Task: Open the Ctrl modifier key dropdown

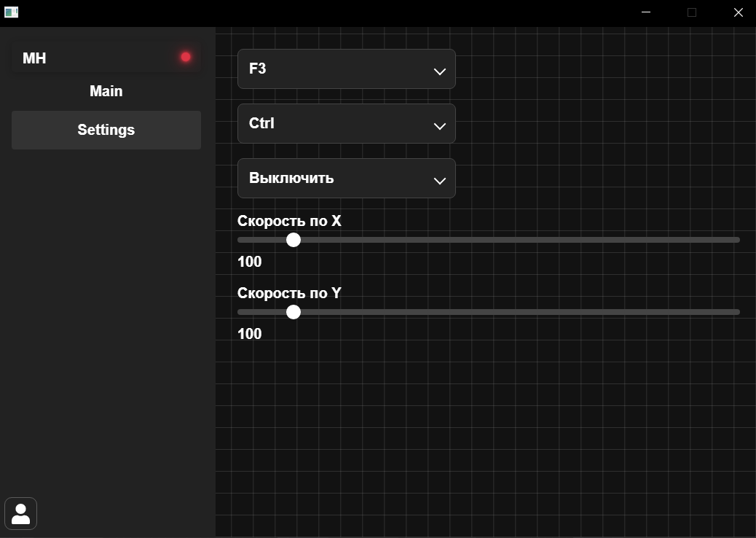Action: pyautogui.click(x=346, y=124)
